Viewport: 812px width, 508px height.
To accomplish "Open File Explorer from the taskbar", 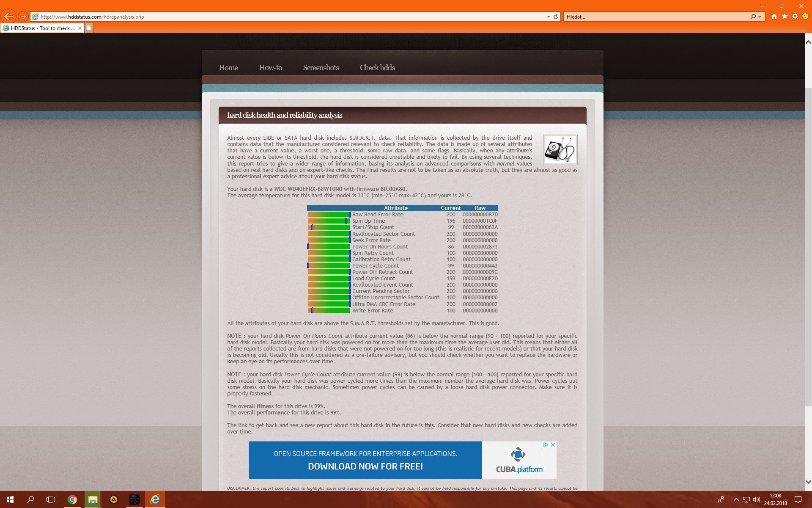I will (x=93, y=500).
